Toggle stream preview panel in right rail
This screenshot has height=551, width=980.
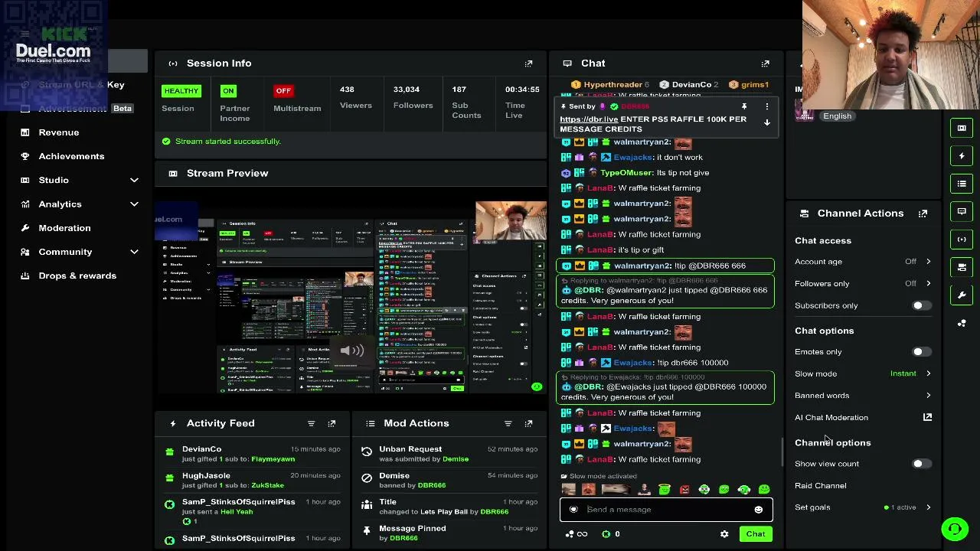[962, 128]
